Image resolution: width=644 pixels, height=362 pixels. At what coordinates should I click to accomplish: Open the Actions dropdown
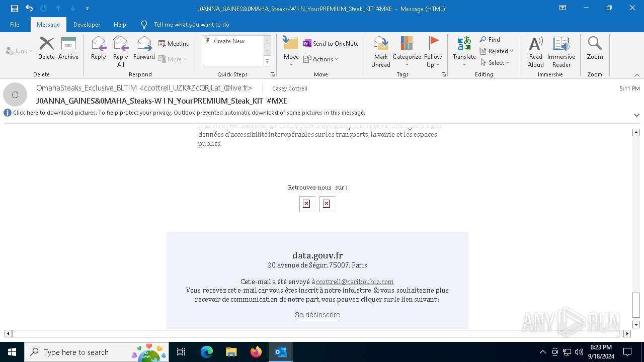[x=321, y=59]
